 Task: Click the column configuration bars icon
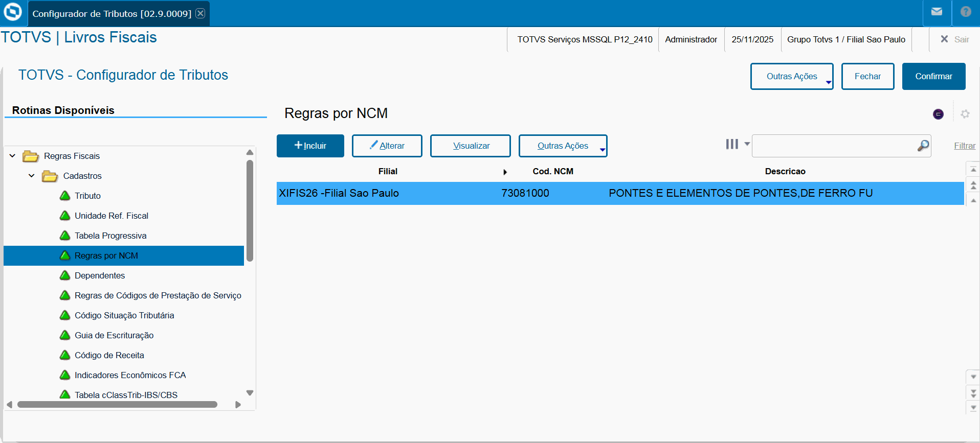(x=732, y=144)
